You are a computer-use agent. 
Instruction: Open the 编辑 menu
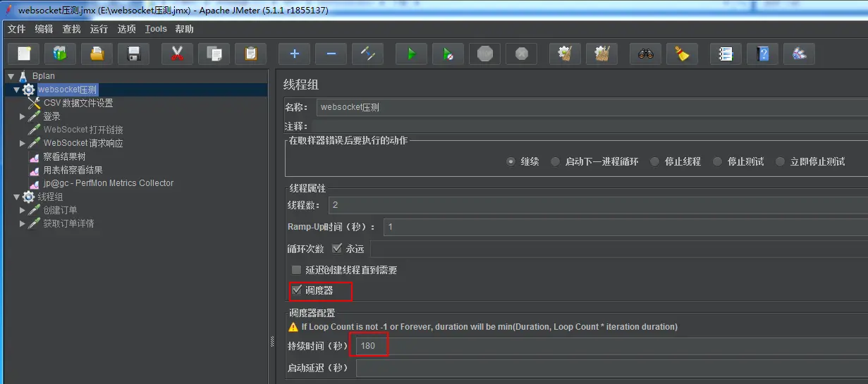(x=44, y=29)
